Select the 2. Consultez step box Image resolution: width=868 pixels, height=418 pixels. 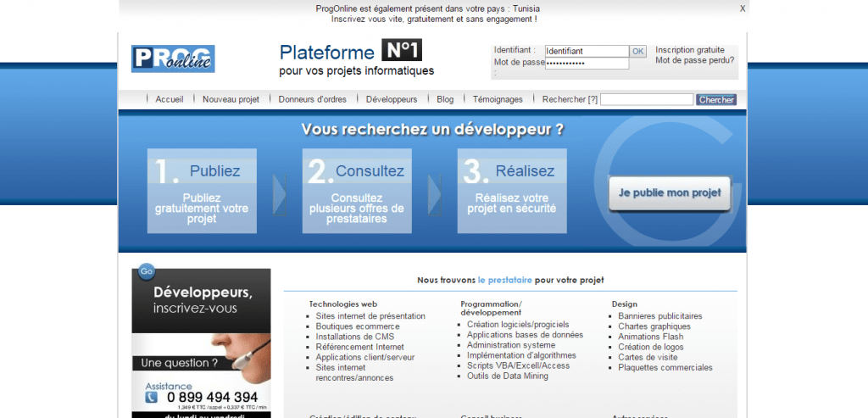coord(357,191)
